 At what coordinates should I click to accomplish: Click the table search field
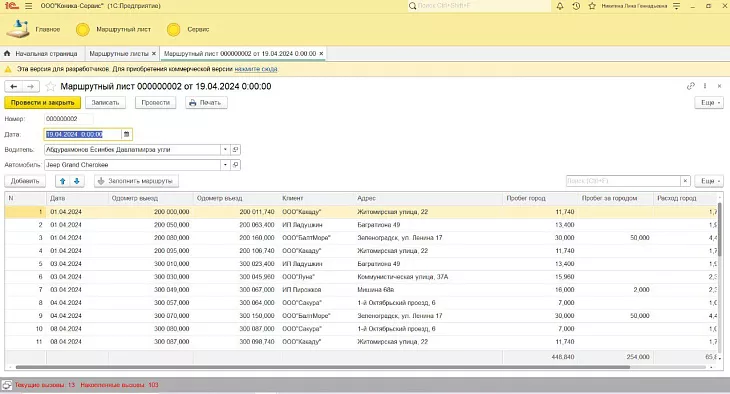tap(623, 181)
